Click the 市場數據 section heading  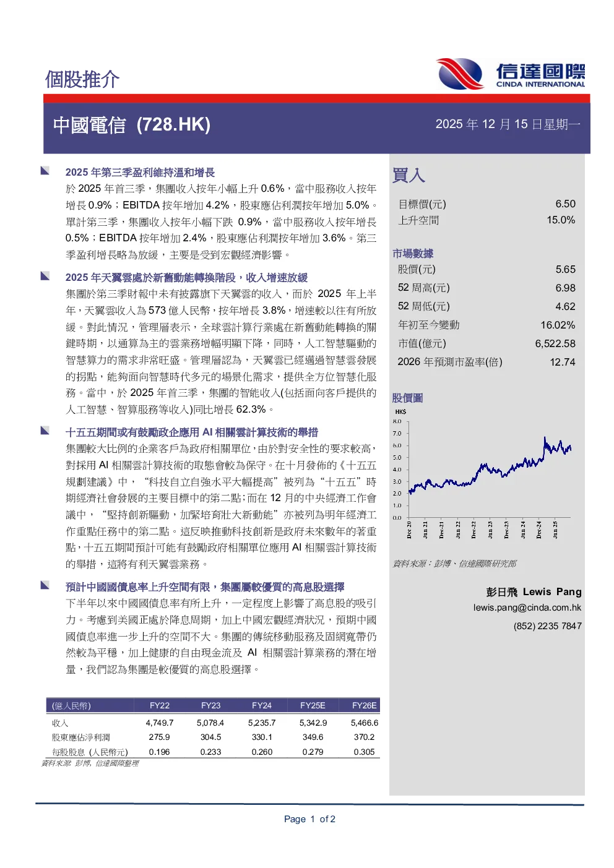tap(413, 254)
